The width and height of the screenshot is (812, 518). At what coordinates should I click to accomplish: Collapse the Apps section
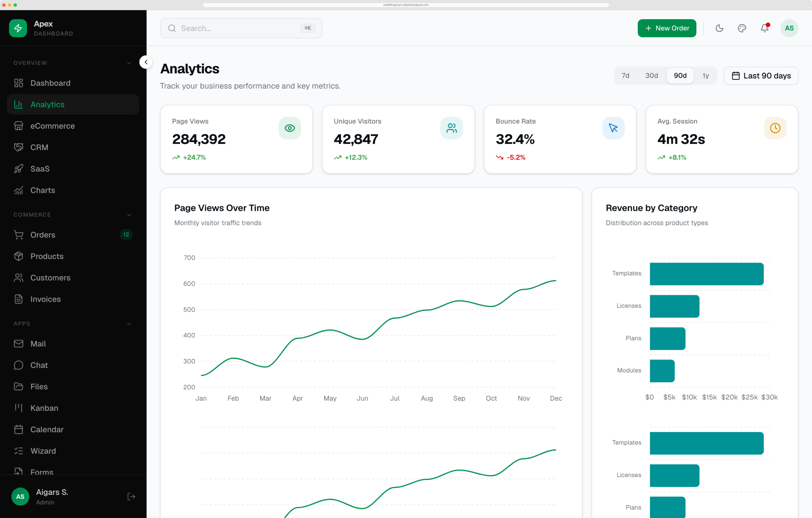[129, 324]
